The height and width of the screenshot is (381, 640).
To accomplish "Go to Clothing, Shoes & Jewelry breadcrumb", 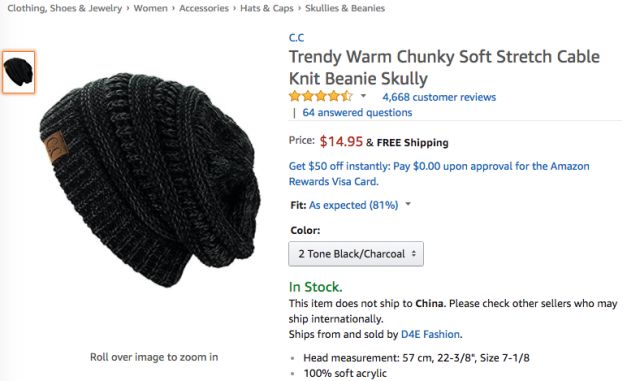I will tap(64, 8).
